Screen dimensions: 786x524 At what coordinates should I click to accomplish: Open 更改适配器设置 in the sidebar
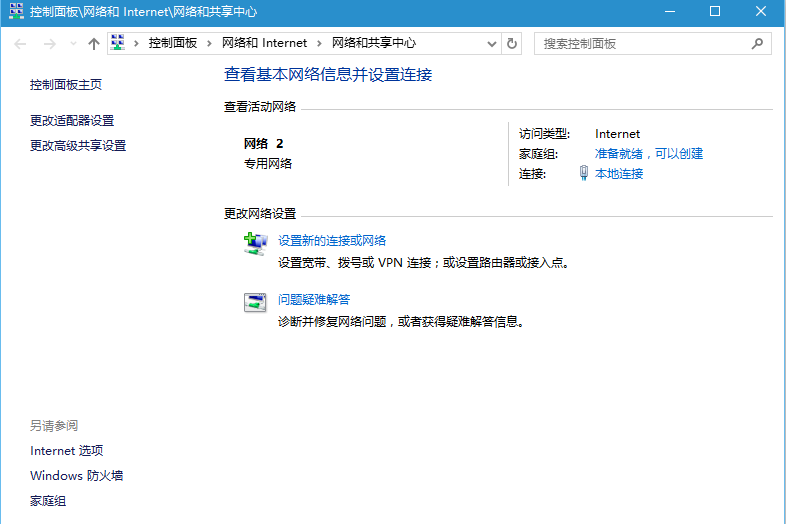[72, 120]
